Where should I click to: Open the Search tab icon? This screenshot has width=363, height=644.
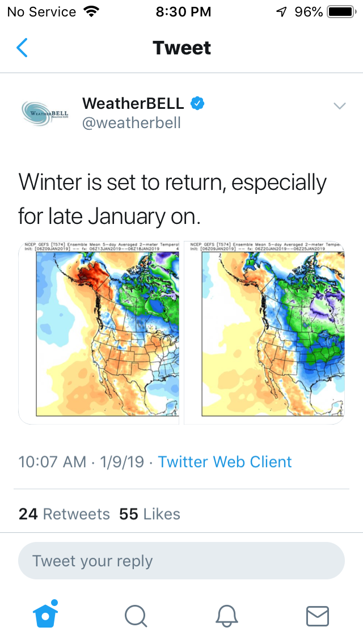[136, 616]
